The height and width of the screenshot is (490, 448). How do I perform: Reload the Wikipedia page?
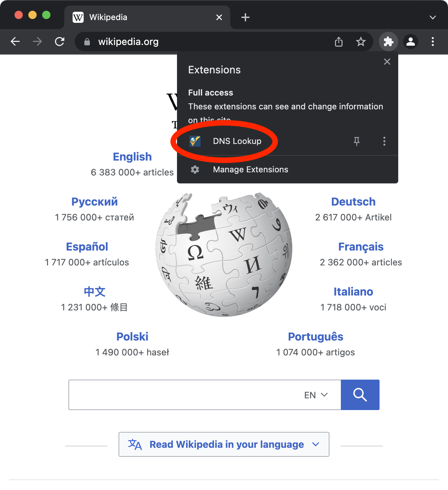click(59, 42)
